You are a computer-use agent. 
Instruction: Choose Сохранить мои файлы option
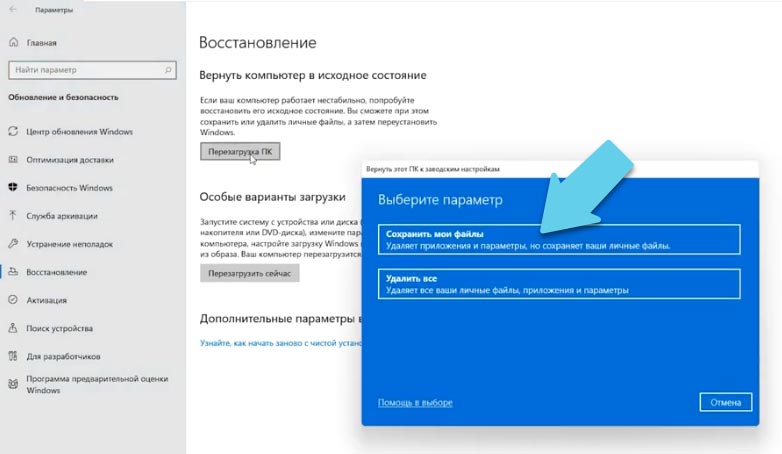tap(559, 239)
